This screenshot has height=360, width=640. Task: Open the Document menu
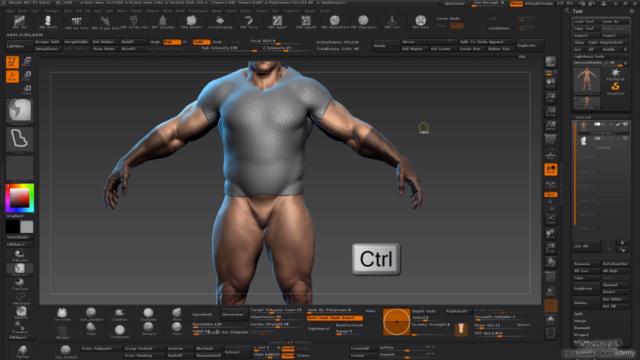point(51,11)
